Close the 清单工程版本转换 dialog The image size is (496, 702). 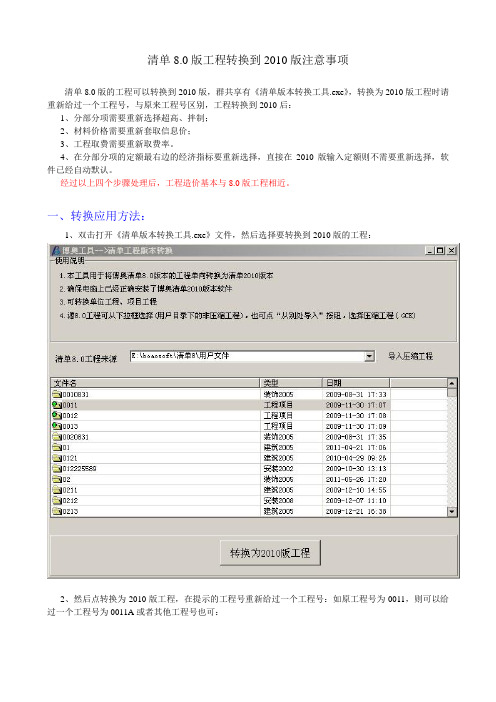[x=452, y=251]
